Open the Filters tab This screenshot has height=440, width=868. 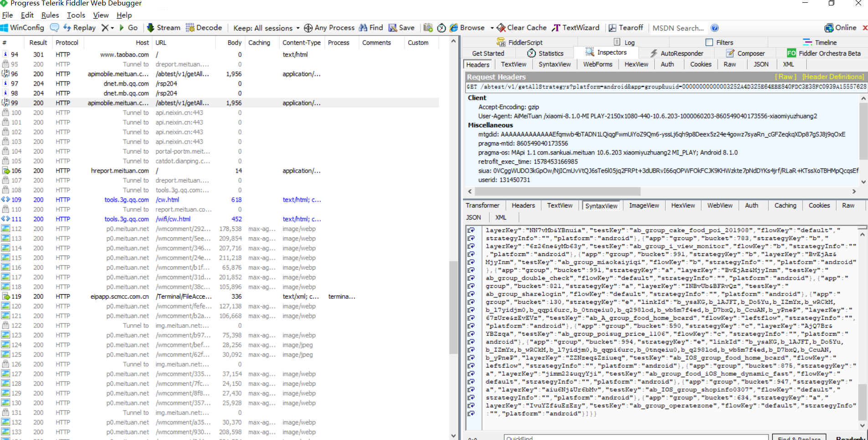point(719,42)
